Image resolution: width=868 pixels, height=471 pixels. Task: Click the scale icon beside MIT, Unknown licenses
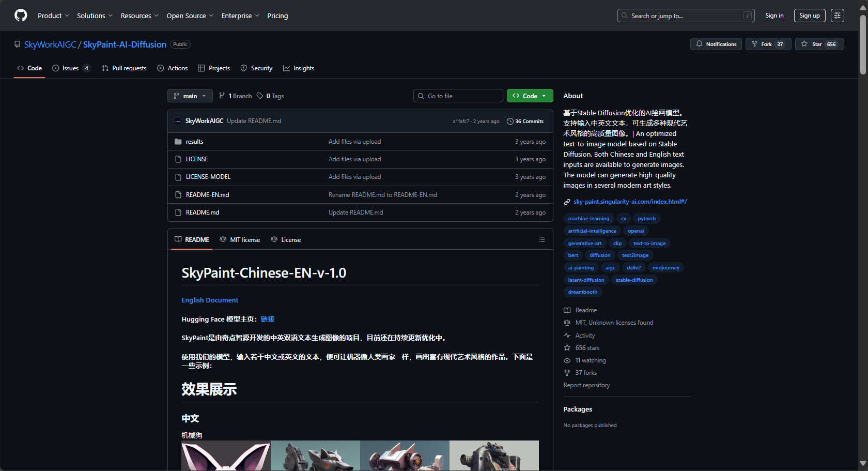point(567,323)
